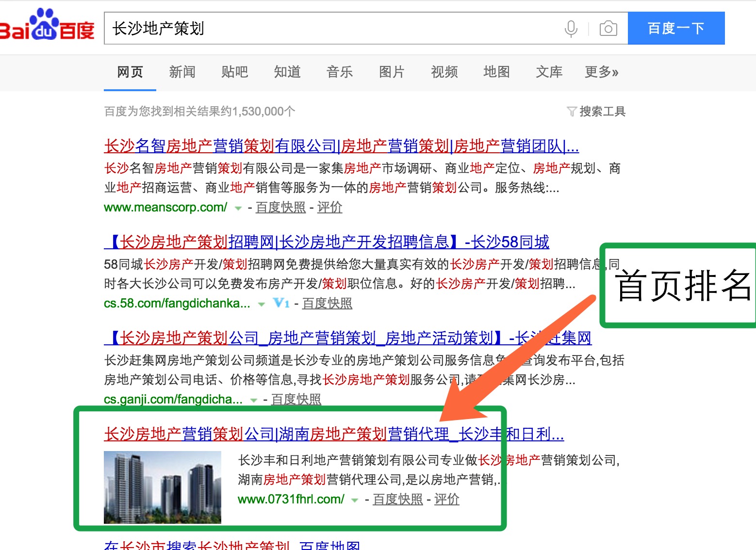This screenshot has height=550, width=756.
Task: Expand the dropdown arrow next to www.0731fhrl.com/
Action: coord(355,501)
